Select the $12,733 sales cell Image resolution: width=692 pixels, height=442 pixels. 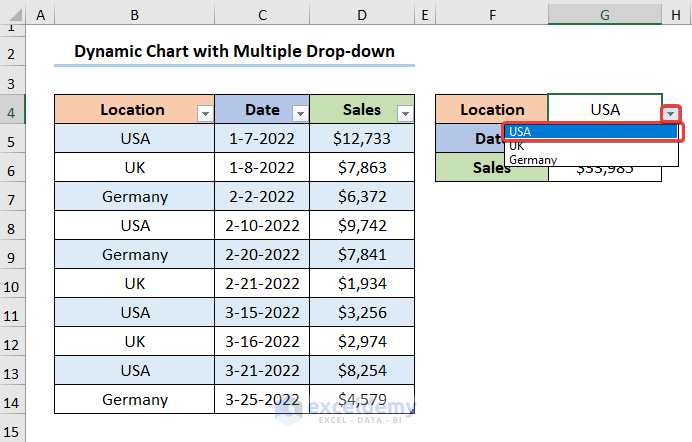(362, 139)
